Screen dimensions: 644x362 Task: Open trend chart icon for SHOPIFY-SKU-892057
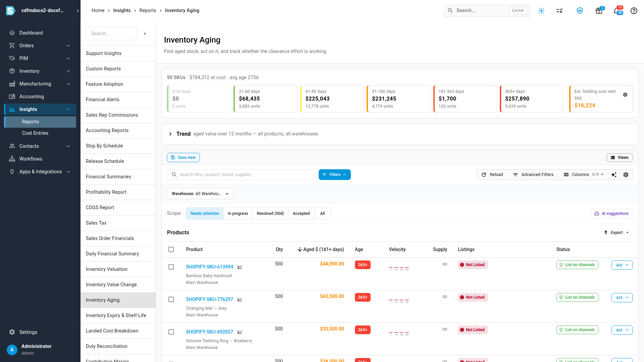[240, 332]
